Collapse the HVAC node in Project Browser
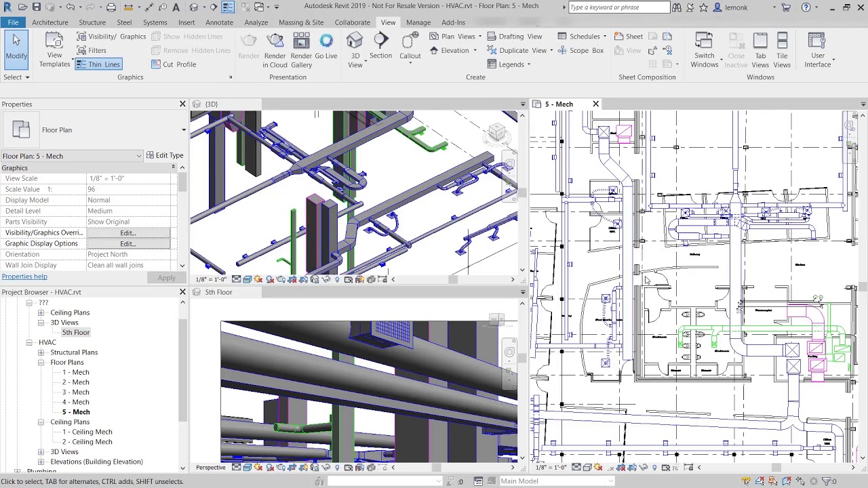 (29, 342)
